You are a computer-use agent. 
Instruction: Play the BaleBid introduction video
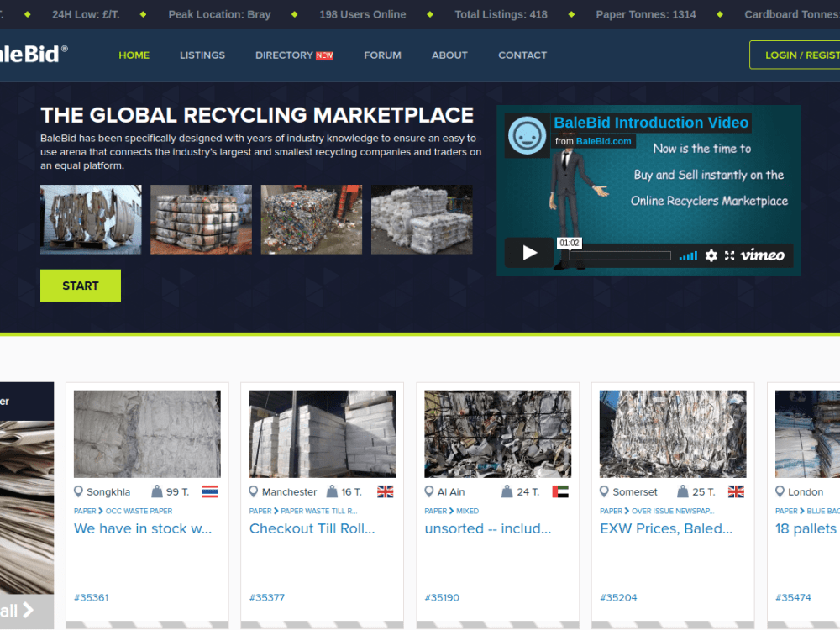528,252
